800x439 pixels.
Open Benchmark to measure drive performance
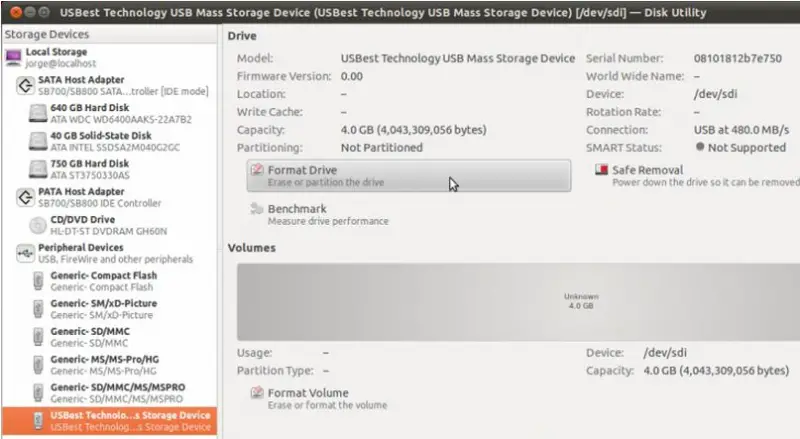(319, 214)
